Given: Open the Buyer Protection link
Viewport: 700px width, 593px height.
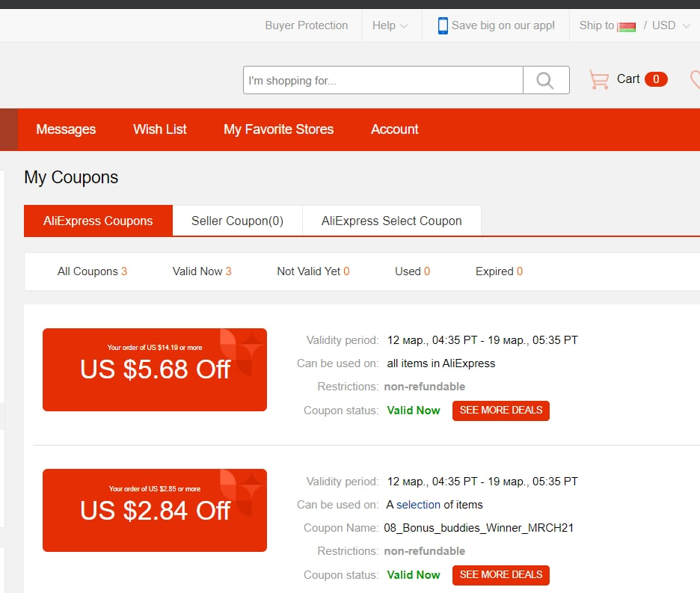Looking at the screenshot, I should pos(307,25).
